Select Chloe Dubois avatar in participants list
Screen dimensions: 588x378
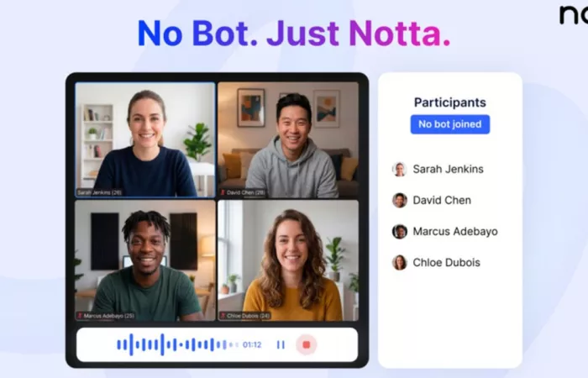tap(399, 262)
